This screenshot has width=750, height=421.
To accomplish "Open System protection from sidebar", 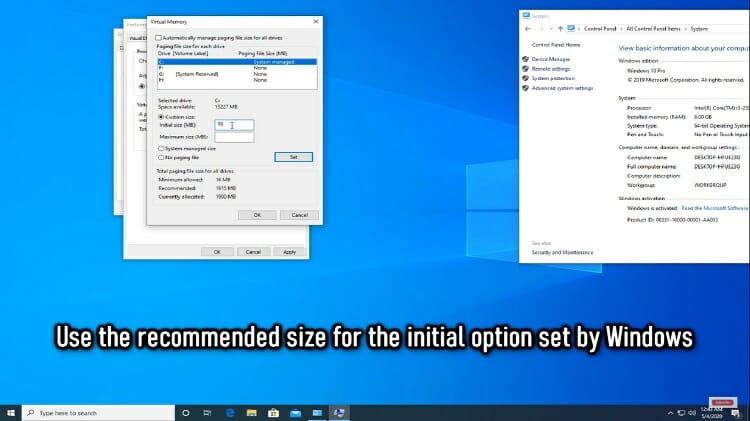I will pos(553,78).
